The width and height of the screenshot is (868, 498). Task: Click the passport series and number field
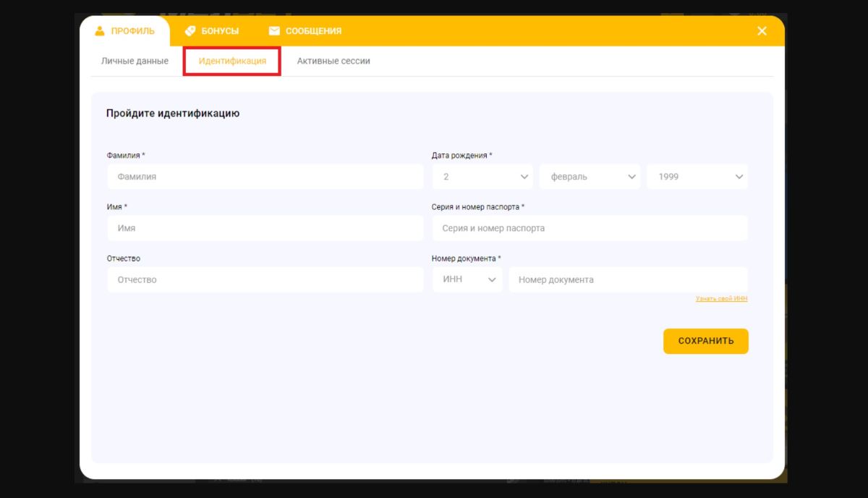(590, 228)
